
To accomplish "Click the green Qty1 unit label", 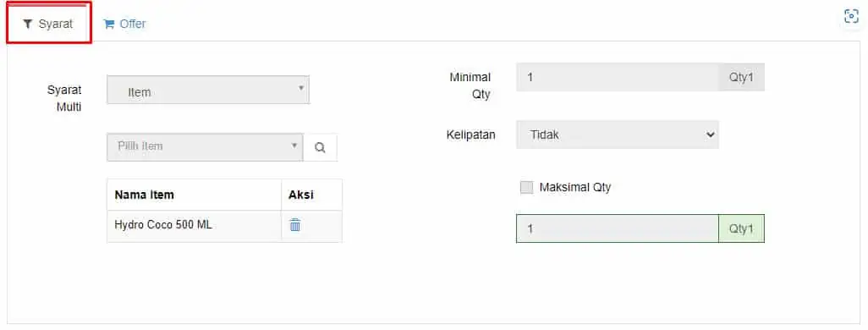I will click(x=741, y=228).
